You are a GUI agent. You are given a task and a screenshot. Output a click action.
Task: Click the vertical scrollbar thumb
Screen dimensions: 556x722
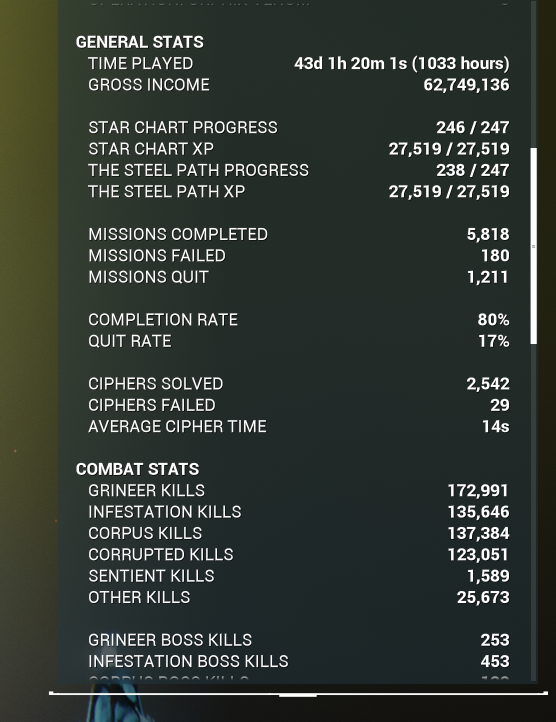tap(533, 246)
